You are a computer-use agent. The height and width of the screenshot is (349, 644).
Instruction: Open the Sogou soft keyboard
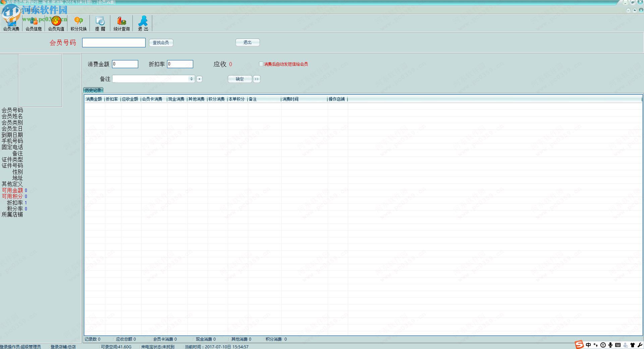pyautogui.click(x=618, y=345)
